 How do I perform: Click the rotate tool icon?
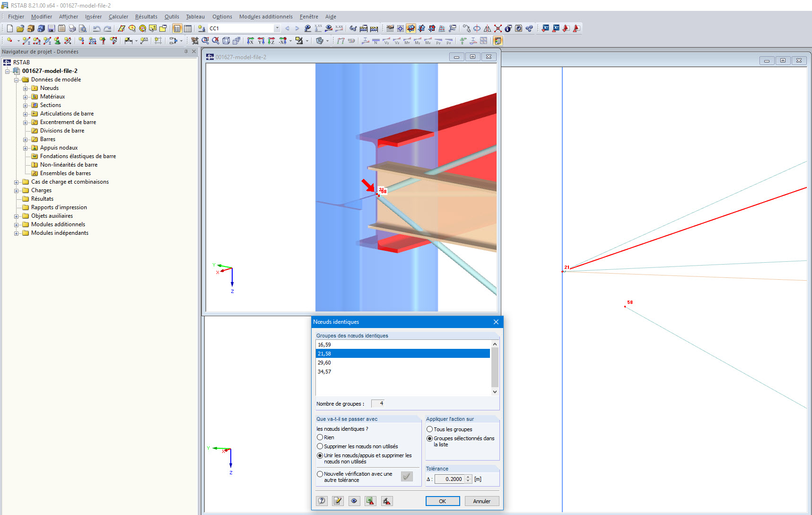(x=477, y=28)
